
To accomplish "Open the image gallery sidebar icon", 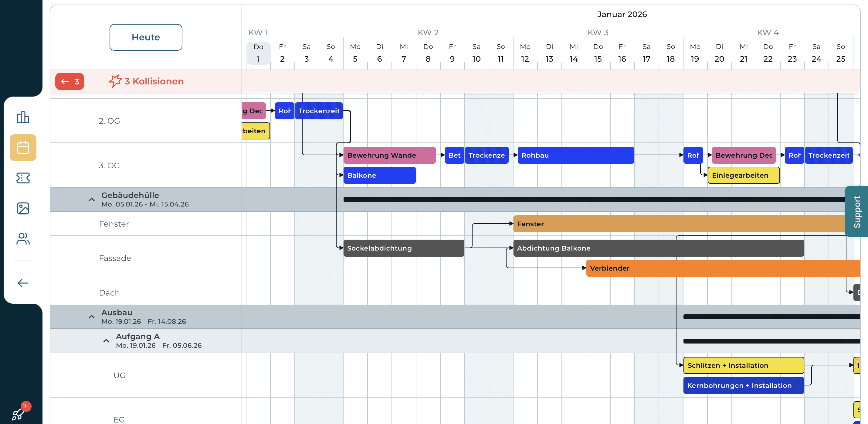I will point(23,208).
